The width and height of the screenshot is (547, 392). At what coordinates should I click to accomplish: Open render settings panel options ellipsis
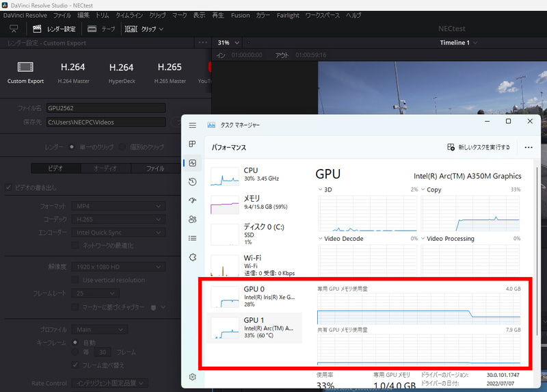tap(202, 42)
